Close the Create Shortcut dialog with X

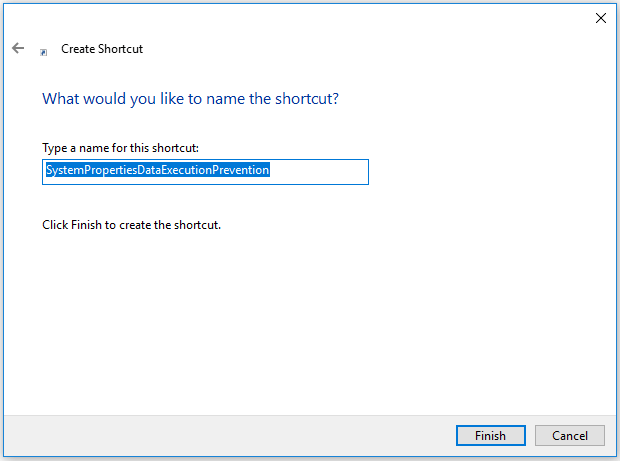tap(601, 18)
